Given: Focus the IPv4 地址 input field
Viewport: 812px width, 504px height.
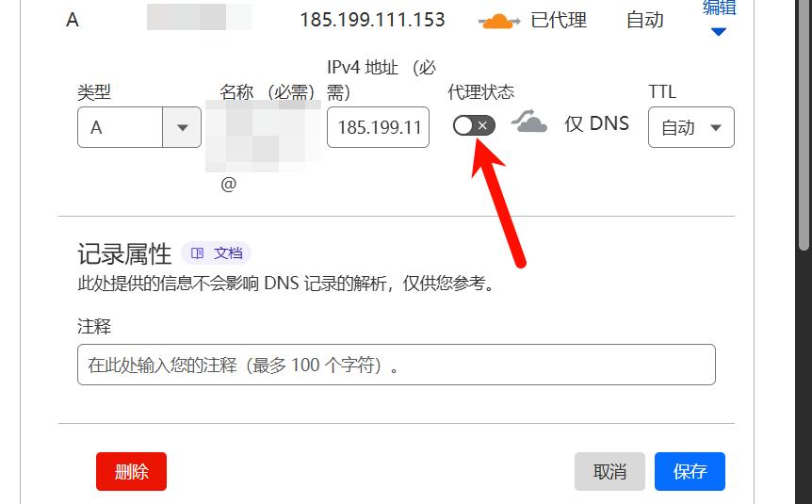Looking at the screenshot, I should coord(378,127).
